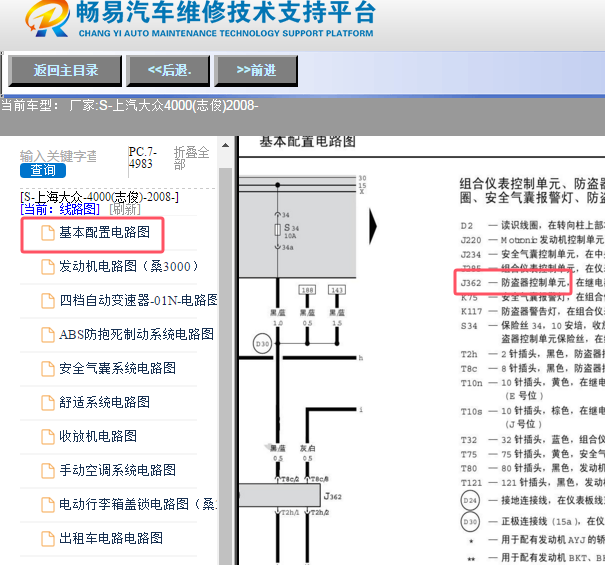The width and height of the screenshot is (605, 565).
Task: Click document icon beside 舒适系统电路图
Action: tap(48, 403)
